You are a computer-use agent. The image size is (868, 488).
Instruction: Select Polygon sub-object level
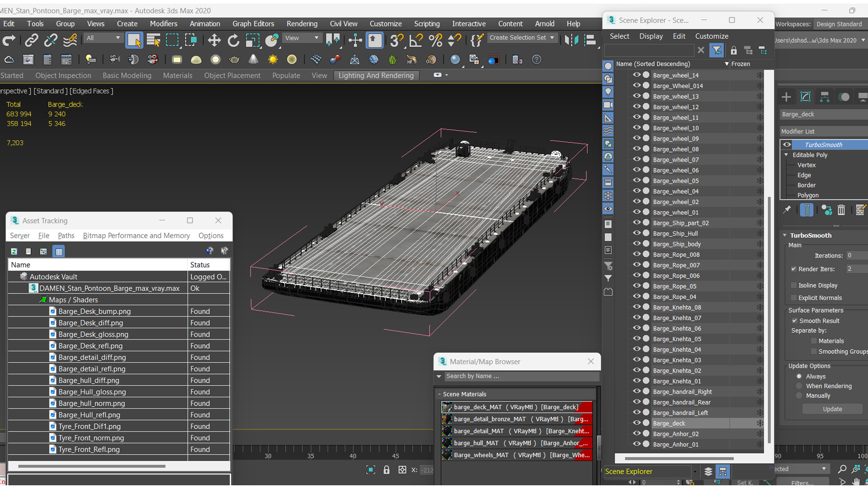[x=808, y=195]
